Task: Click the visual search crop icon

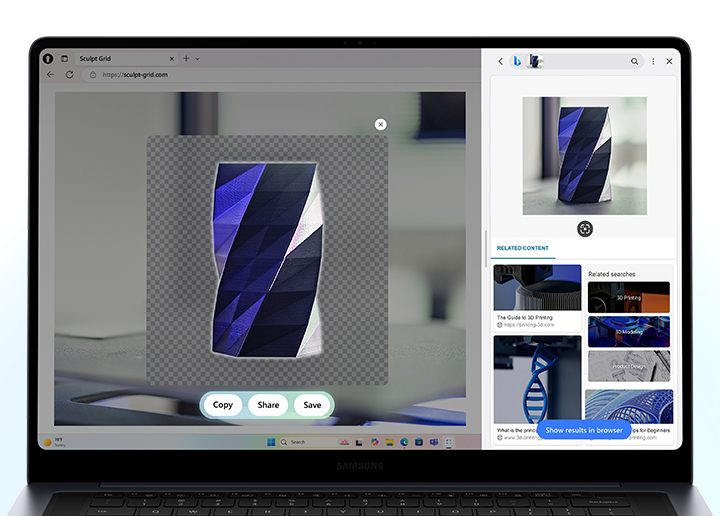Action: pos(585,229)
